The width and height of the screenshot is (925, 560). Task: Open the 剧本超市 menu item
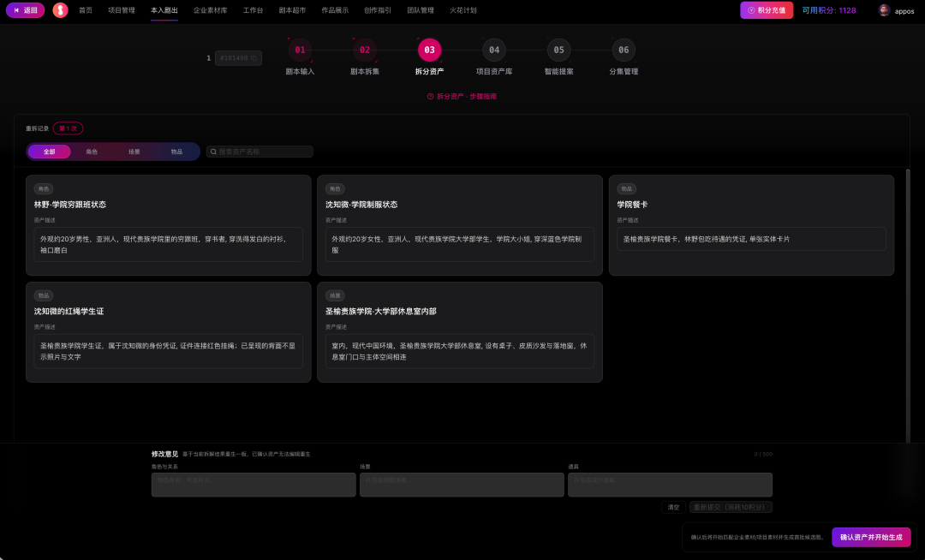point(292,10)
